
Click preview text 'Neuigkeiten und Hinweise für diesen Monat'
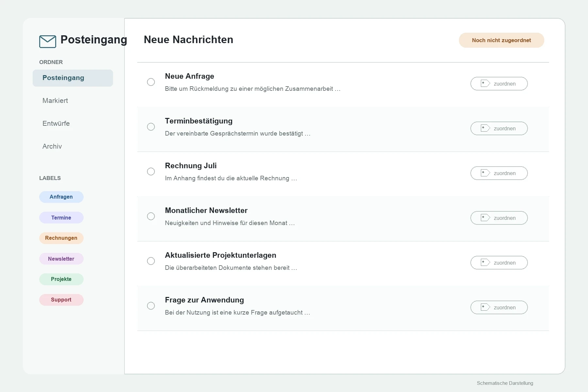(x=226, y=223)
